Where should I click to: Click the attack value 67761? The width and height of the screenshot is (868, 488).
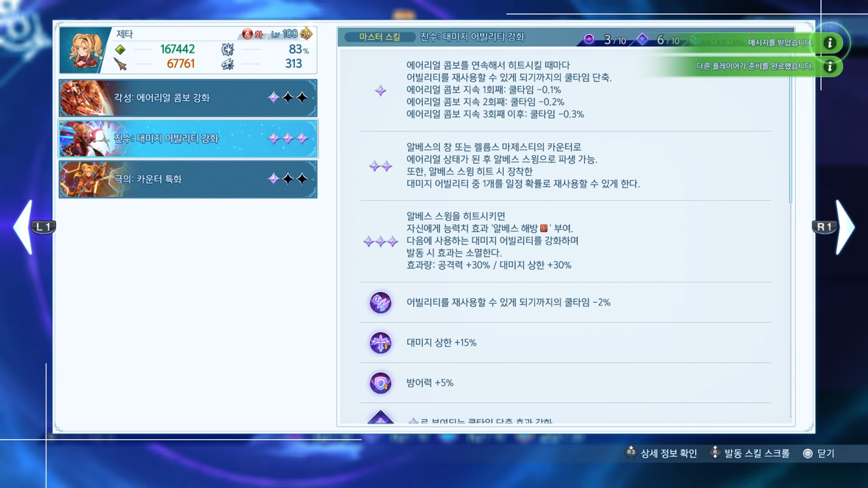(x=181, y=64)
